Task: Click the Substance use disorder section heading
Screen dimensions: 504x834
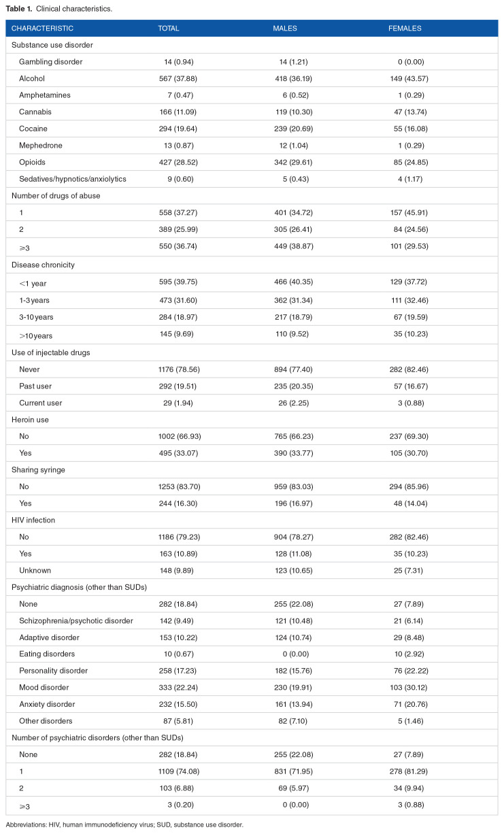Action: click(x=52, y=45)
